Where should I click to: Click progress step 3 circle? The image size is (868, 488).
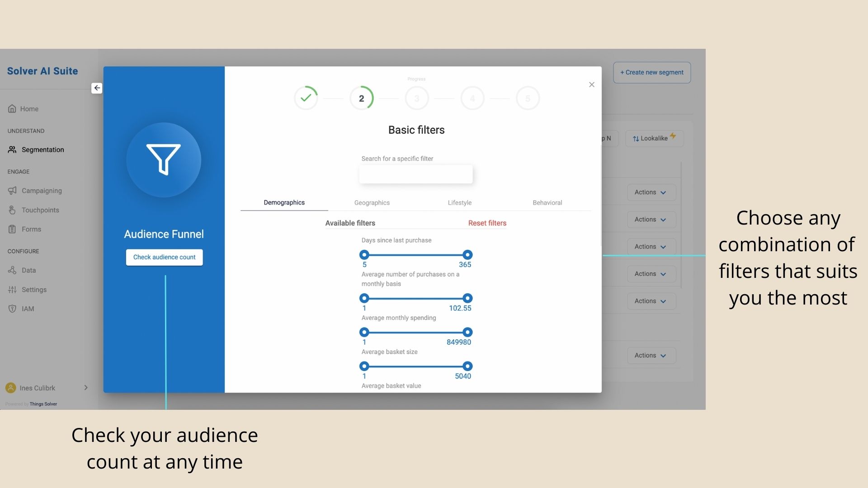417,98
